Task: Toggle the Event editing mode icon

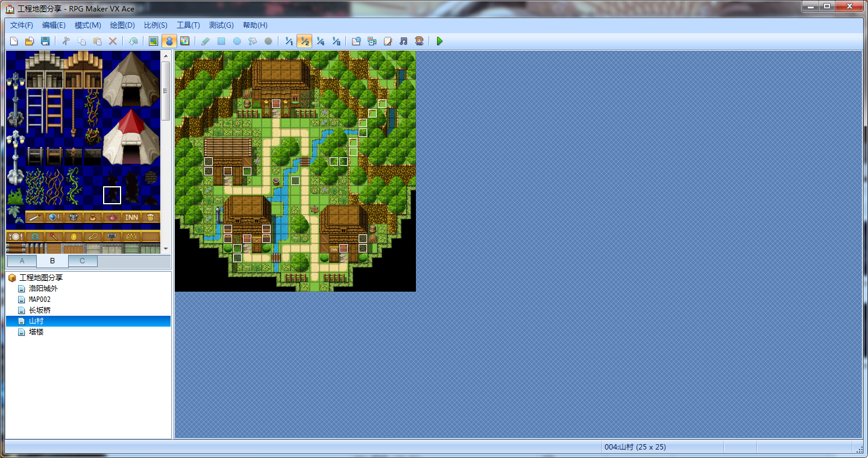Action: (169, 41)
